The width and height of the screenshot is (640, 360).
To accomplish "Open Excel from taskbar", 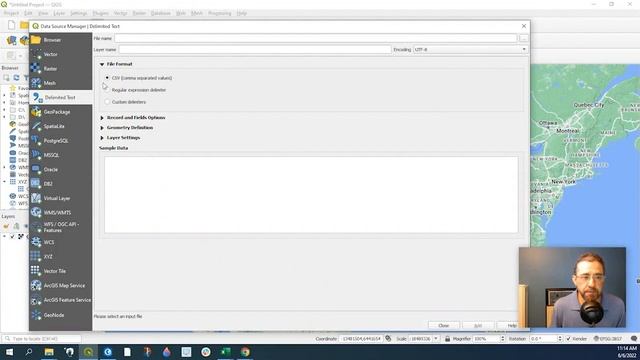I will [225, 352].
